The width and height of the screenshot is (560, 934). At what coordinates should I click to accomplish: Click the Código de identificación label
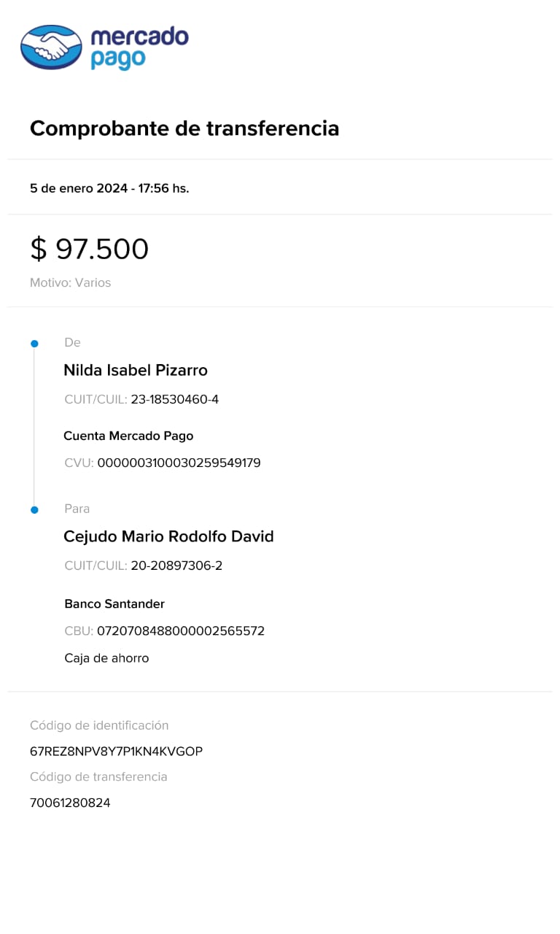coord(99,726)
